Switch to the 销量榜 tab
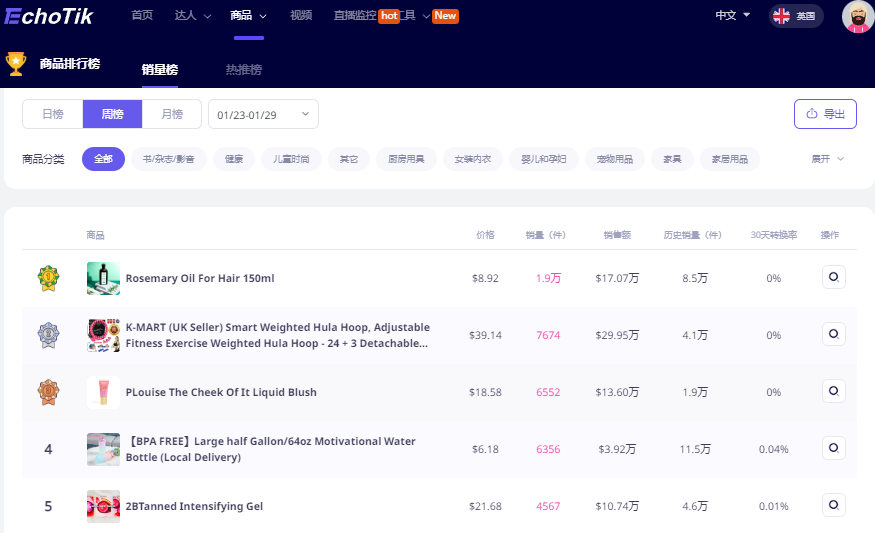The width and height of the screenshot is (875, 533). (160, 70)
